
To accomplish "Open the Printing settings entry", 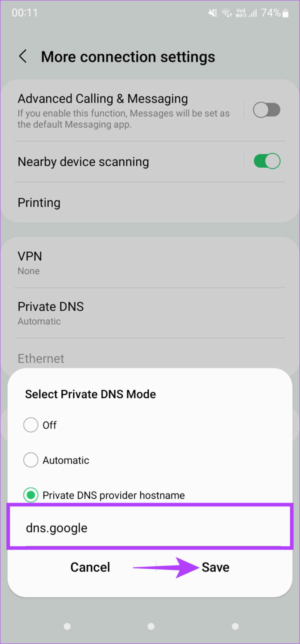I will click(x=39, y=203).
